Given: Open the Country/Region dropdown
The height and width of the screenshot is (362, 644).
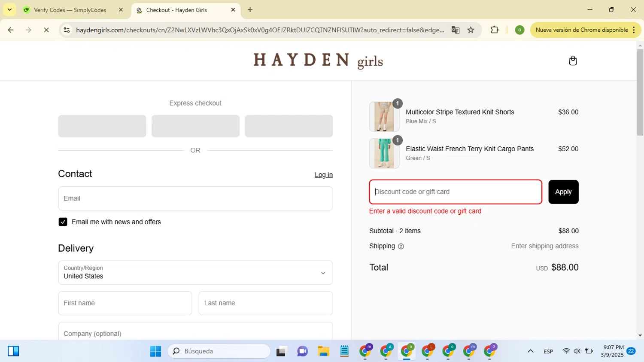Looking at the screenshot, I should coord(195,273).
